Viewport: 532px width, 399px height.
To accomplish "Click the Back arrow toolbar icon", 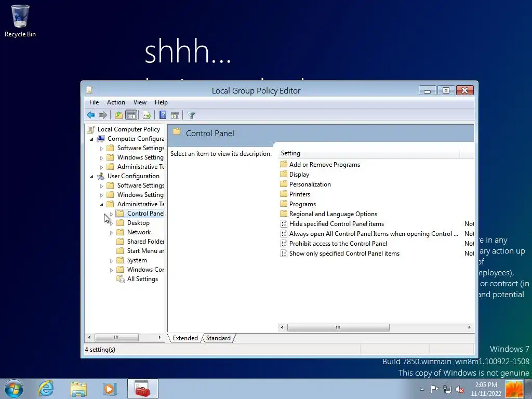I will click(90, 115).
